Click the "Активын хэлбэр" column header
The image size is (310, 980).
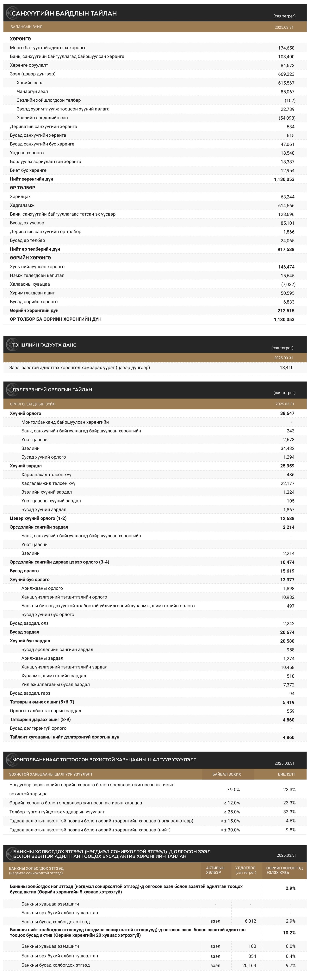point(215,870)
